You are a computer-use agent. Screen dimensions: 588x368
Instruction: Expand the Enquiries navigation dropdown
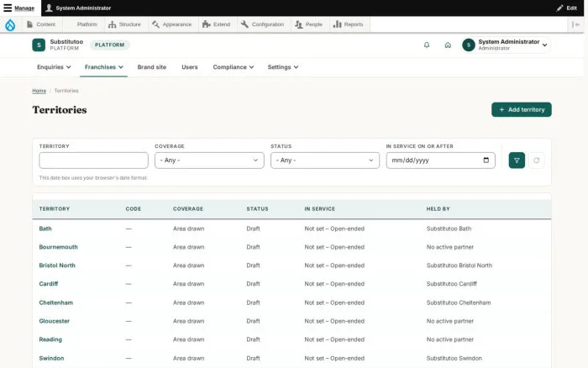(54, 67)
